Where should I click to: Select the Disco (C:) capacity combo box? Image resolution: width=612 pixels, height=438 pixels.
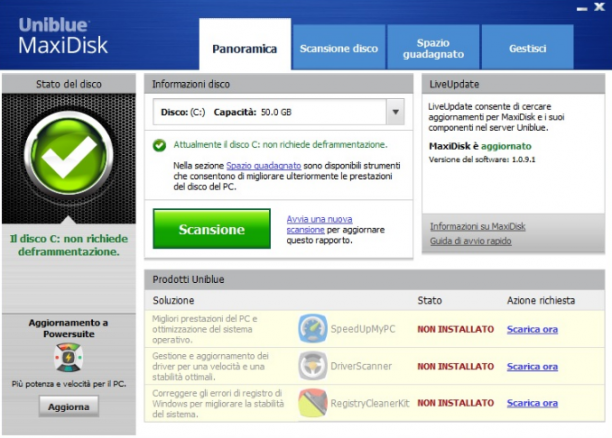[x=279, y=112]
